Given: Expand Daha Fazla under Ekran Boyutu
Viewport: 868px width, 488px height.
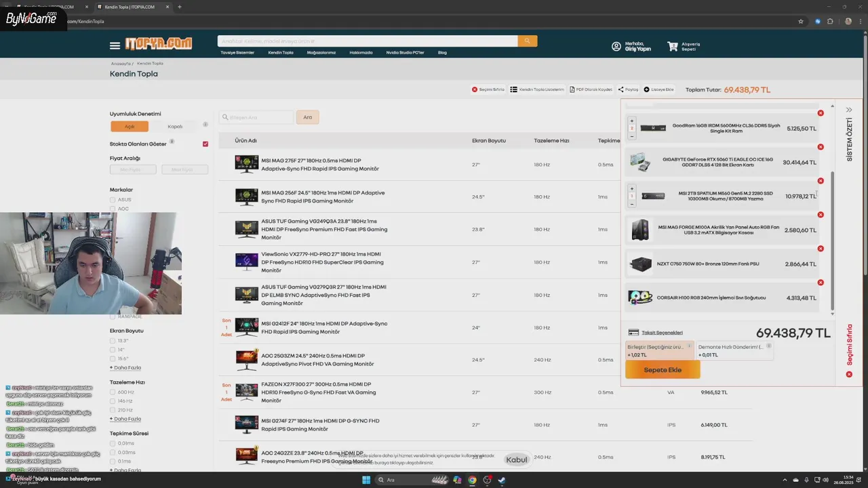Looking at the screenshot, I should point(125,367).
